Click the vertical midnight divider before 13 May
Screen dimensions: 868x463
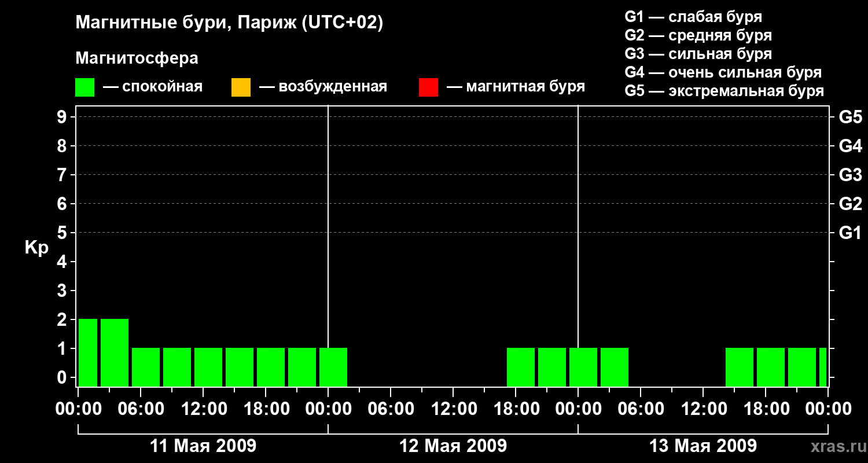[578, 246]
